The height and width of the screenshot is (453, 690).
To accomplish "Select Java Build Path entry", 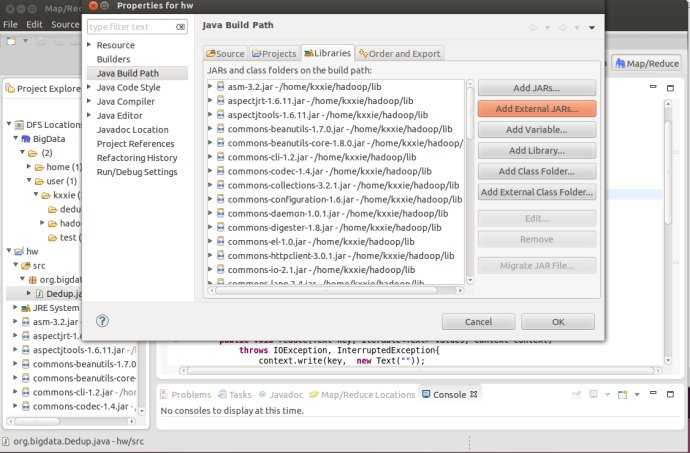I will pos(128,73).
